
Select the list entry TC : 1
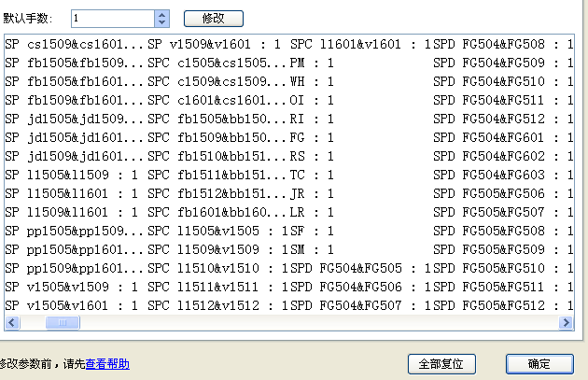tap(312, 175)
